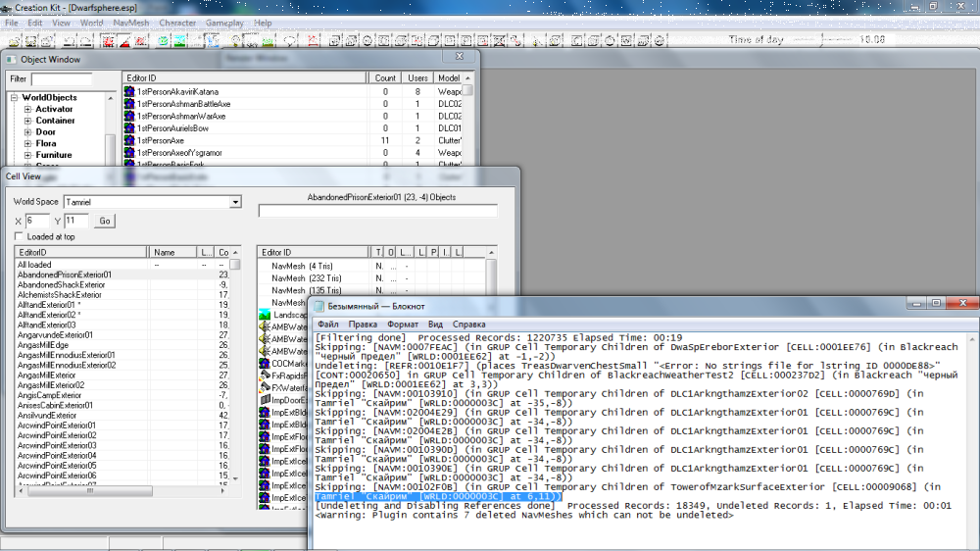Image resolution: width=980 pixels, height=551 pixels.
Task: Toggle the lightbulb lighting toolbar icon
Action: tap(235, 41)
